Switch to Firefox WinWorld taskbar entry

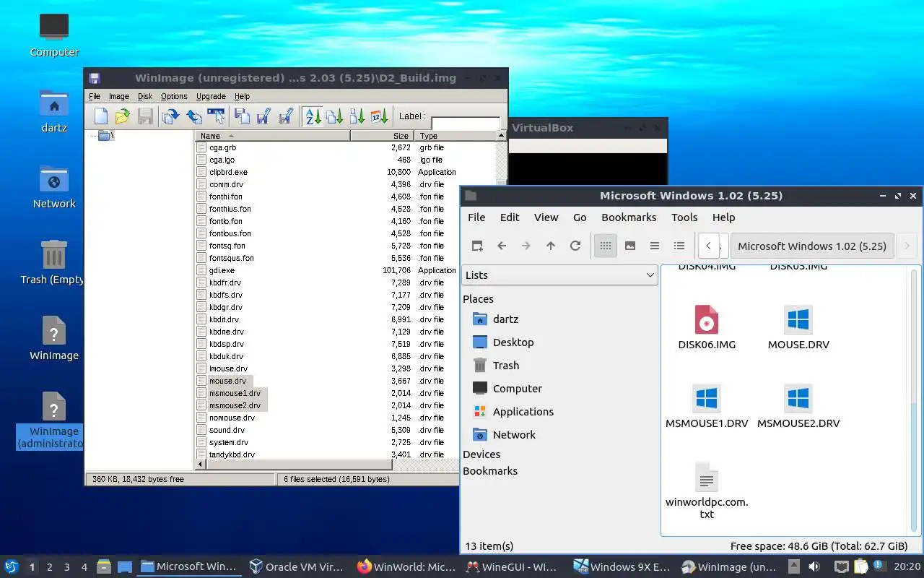pyautogui.click(x=405, y=566)
